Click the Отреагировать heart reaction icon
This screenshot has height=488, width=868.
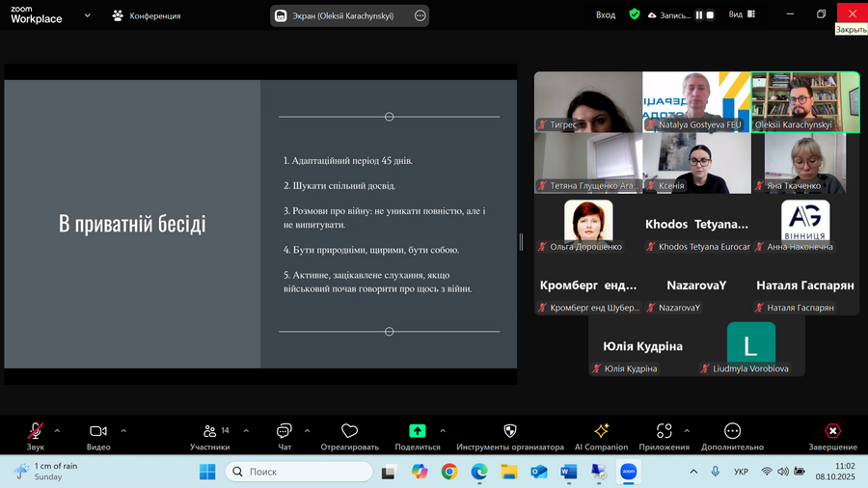coord(349,432)
